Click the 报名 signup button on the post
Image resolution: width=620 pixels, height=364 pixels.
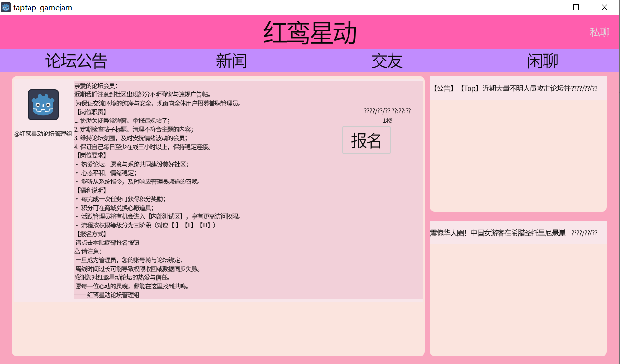[366, 140]
